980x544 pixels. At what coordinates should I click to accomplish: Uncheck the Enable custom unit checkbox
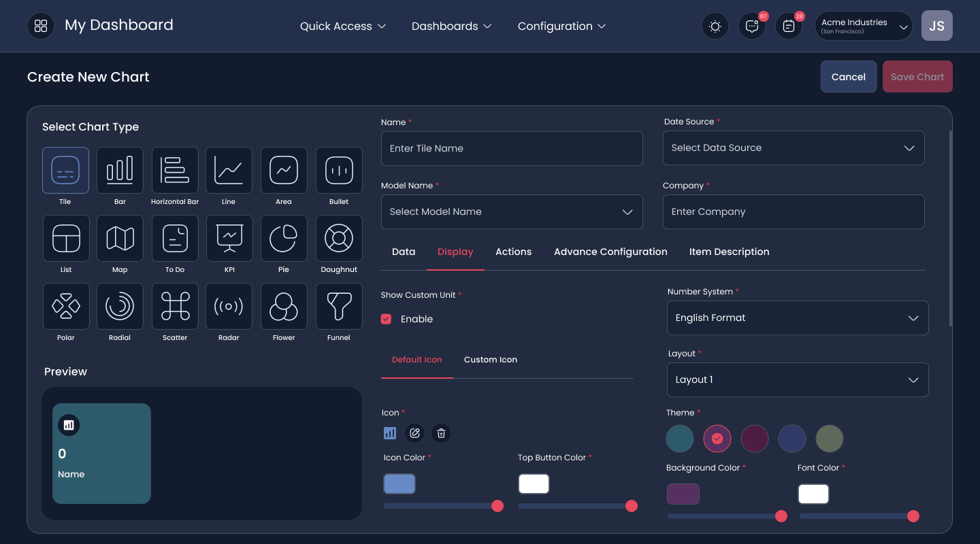(386, 319)
